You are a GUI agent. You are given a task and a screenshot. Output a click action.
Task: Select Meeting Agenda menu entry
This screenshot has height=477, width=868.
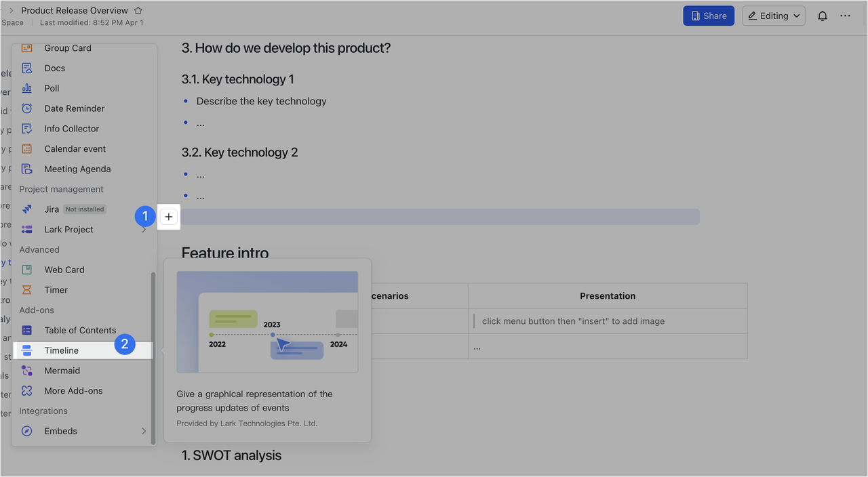point(84,169)
